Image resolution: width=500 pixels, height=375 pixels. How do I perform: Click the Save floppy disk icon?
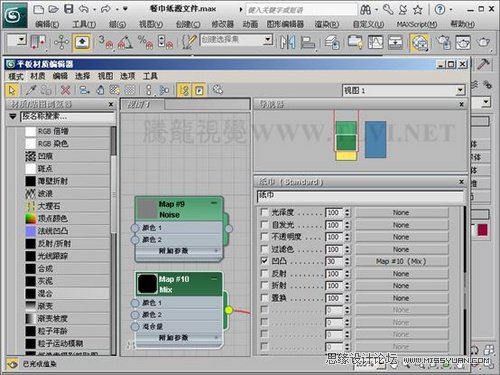68,9
